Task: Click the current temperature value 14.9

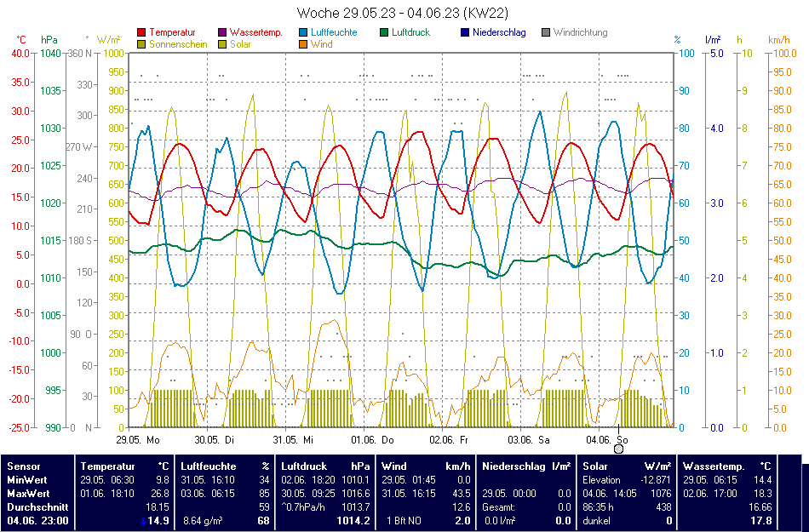Action: (x=158, y=521)
